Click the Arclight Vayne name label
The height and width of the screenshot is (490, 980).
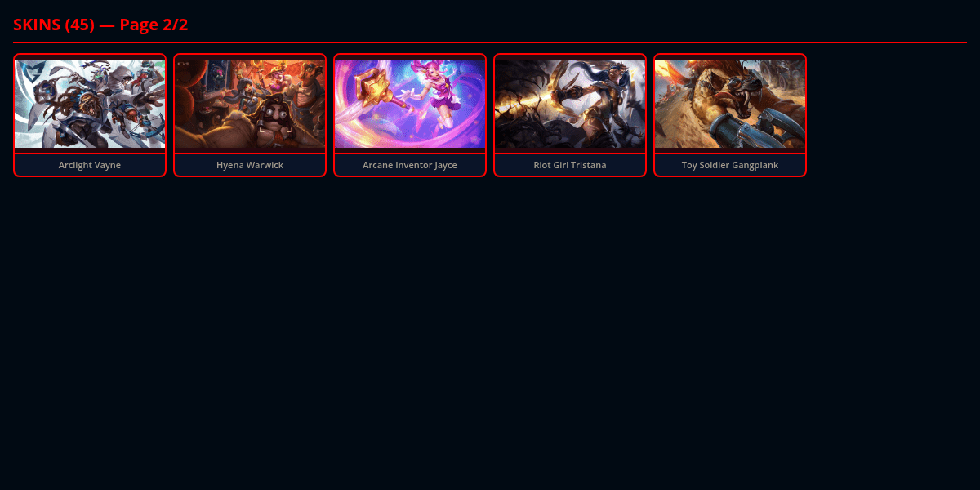[90, 165]
